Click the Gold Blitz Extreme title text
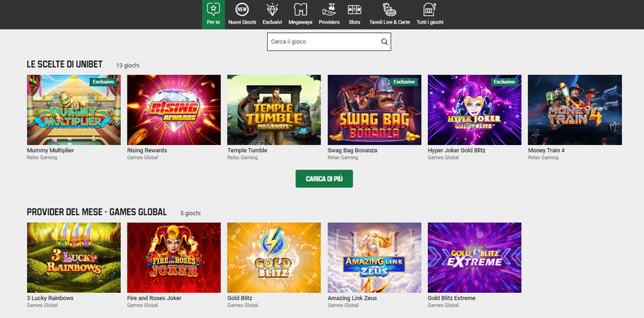644x318 pixels. coord(452,298)
